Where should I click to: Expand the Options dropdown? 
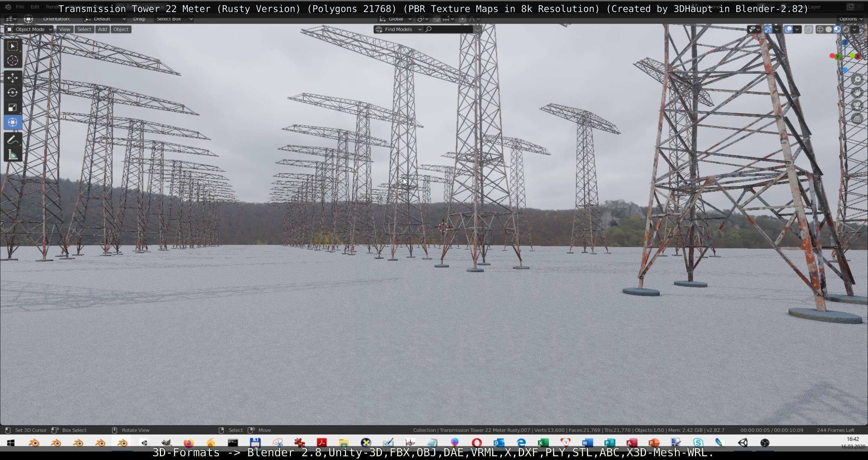click(851, 19)
